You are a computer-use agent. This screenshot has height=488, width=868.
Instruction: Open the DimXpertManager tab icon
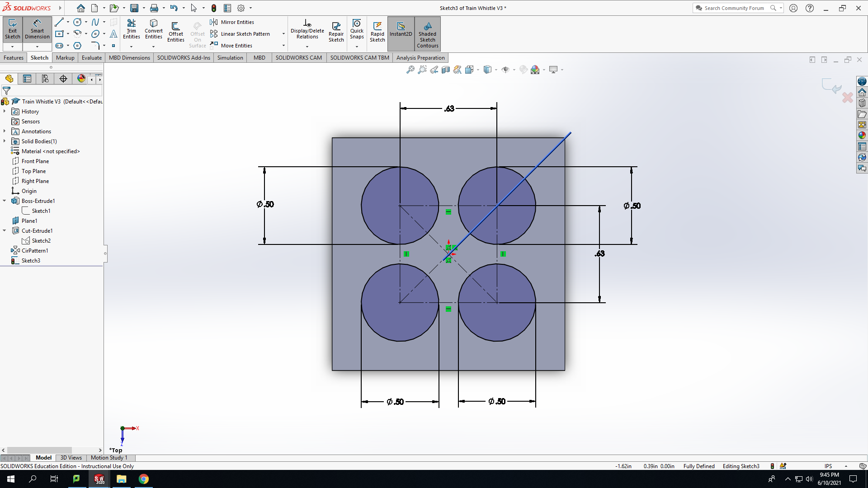[63, 79]
